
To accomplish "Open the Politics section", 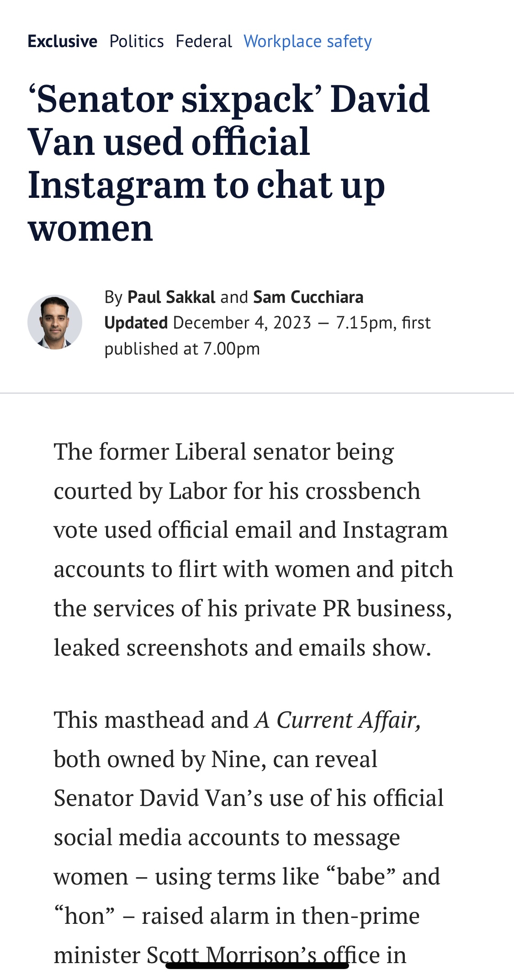I will click(137, 42).
